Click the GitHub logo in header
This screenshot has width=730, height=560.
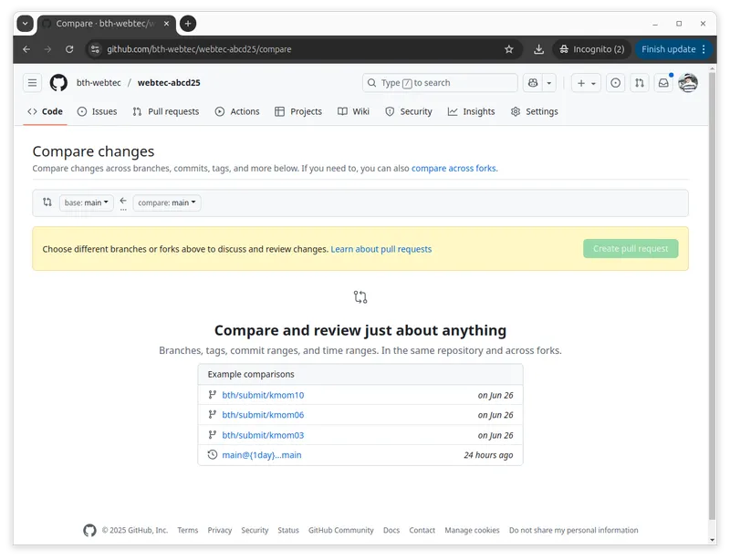tap(58, 83)
